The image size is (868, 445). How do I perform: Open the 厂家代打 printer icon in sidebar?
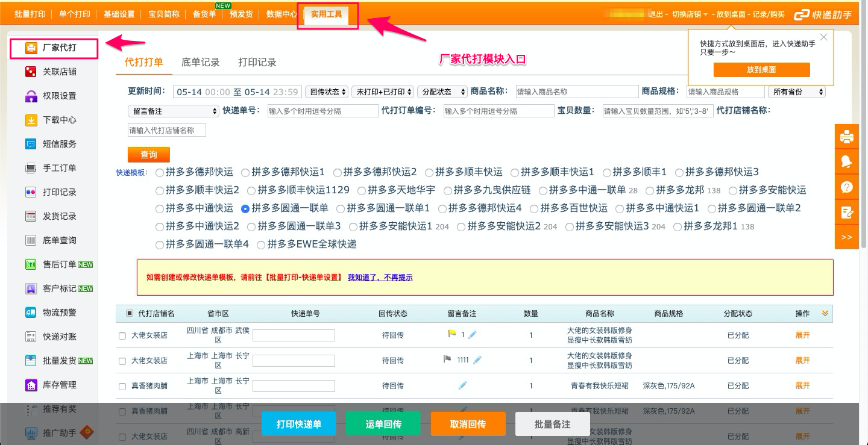(x=31, y=48)
